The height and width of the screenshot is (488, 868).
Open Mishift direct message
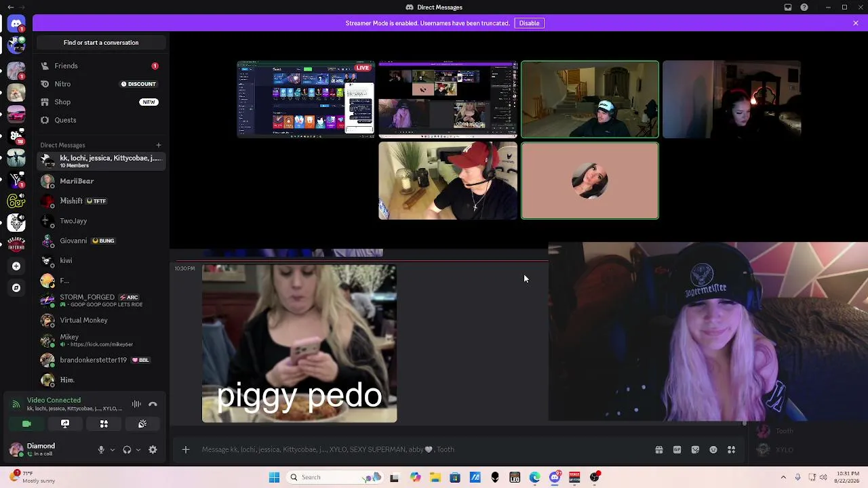coord(101,201)
